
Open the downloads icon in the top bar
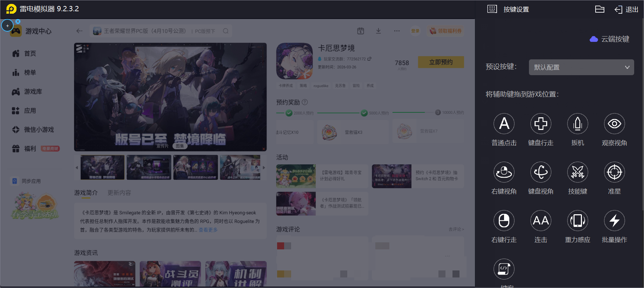378,31
